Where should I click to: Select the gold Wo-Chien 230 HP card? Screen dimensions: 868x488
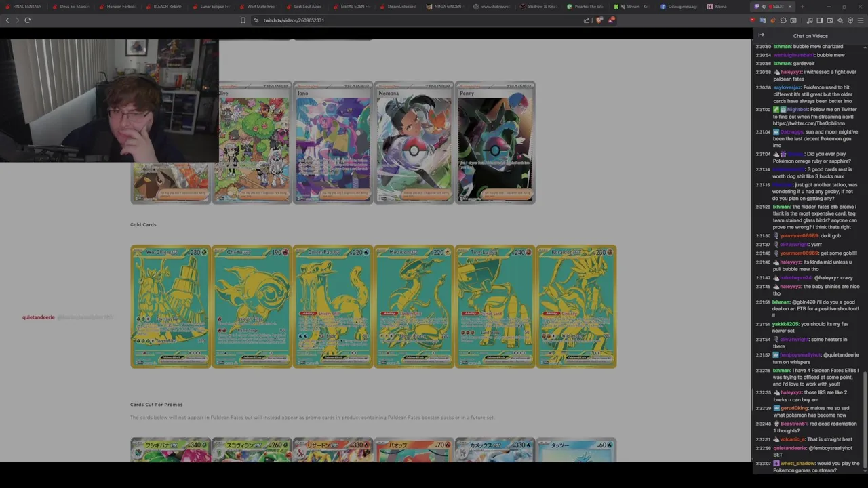171,306
